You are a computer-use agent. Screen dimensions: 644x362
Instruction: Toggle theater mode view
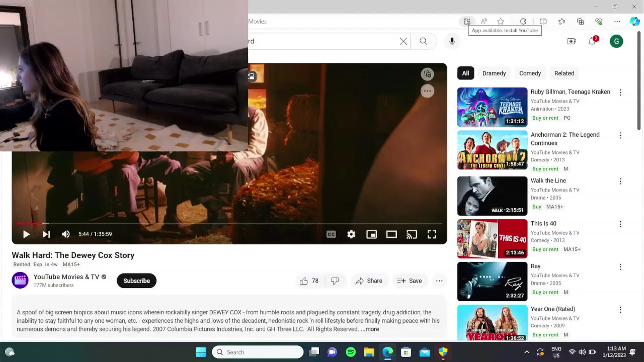[x=391, y=234]
